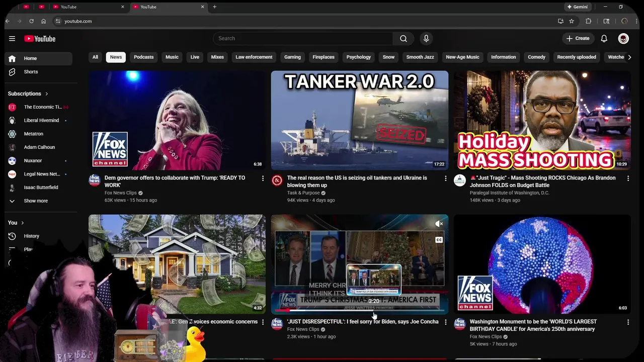Open more options for 'JUST DISRESPECTFUL' video

445,322
